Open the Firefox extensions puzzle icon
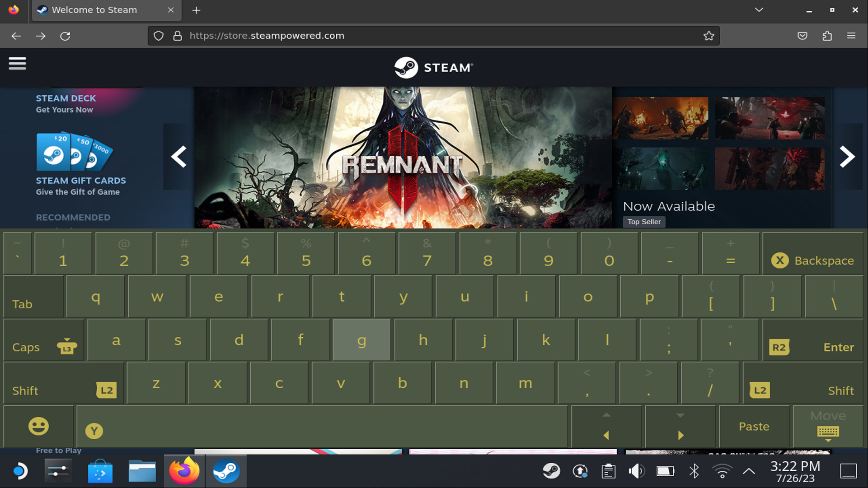The width and height of the screenshot is (868, 488). 827,36
